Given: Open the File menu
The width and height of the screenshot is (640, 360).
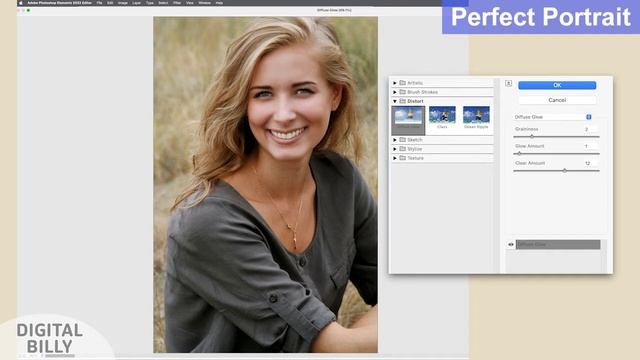Looking at the screenshot, I should (x=99, y=3).
